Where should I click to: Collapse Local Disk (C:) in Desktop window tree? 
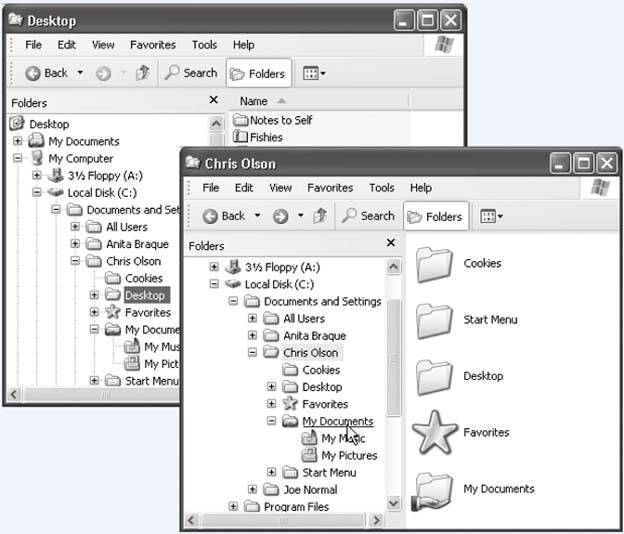tap(37, 192)
